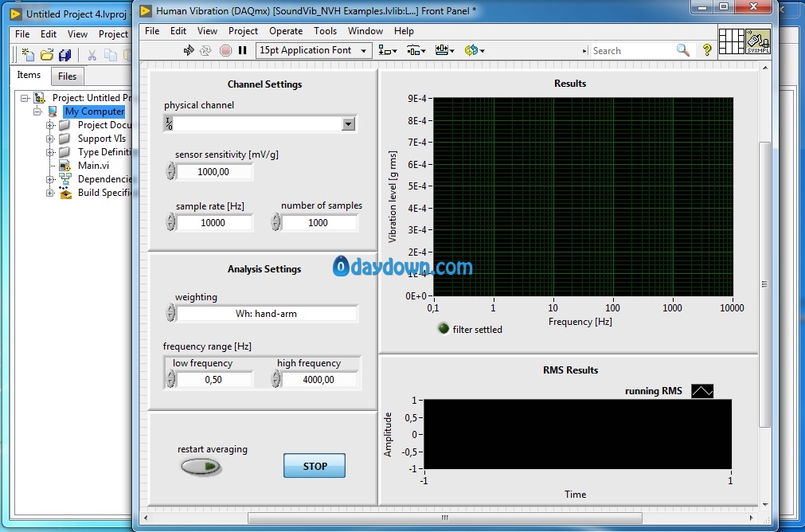Open the Wh: hand-arm weighting selector
The width and height of the screenshot is (805, 532).
(x=267, y=313)
